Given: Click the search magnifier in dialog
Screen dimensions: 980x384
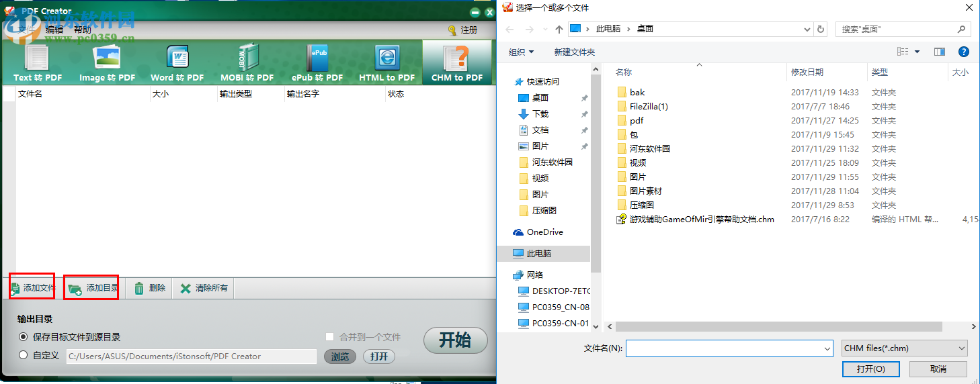Looking at the screenshot, I should [961, 29].
